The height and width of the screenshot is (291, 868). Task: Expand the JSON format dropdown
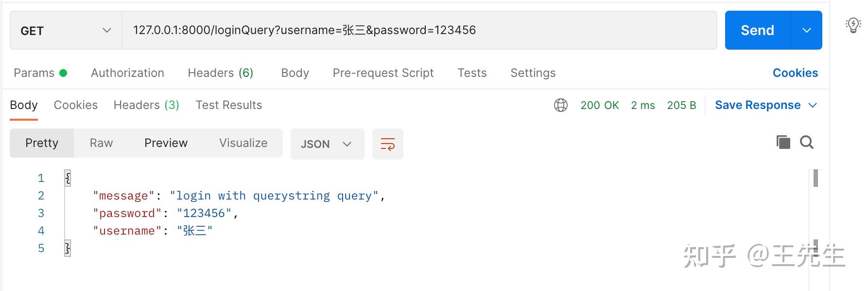pos(327,144)
